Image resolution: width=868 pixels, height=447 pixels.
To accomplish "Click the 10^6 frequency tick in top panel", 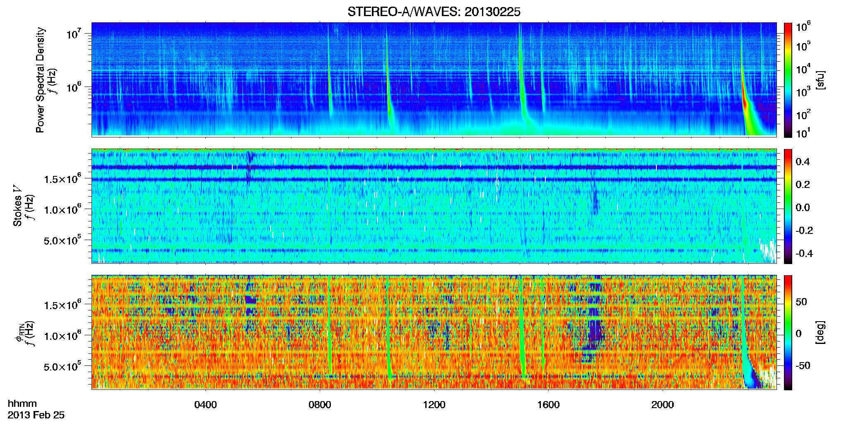I will click(x=73, y=87).
